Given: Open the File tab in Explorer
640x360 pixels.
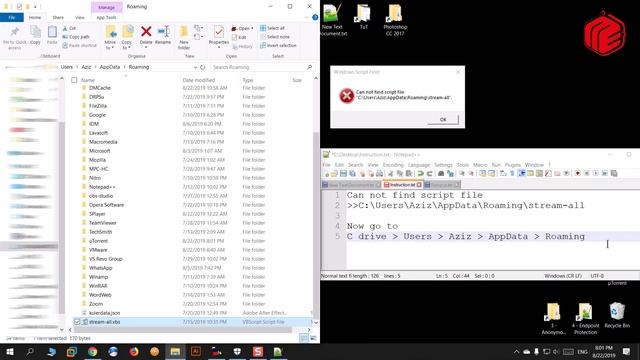Looking at the screenshot, I should [12, 18].
